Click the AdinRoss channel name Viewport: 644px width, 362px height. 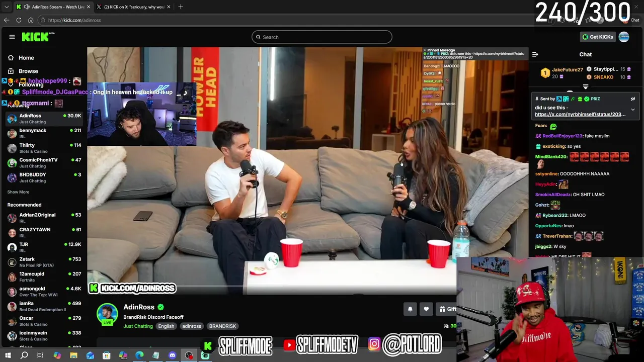tap(139, 307)
